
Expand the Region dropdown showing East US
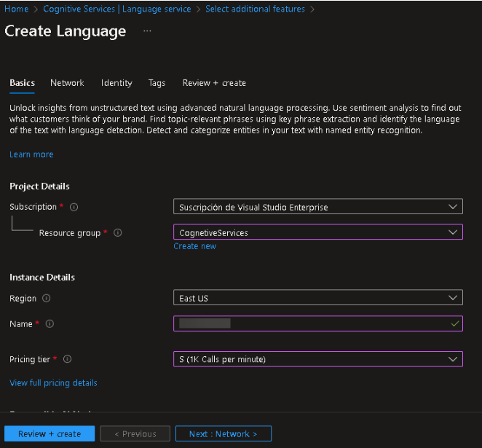point(317,298)
